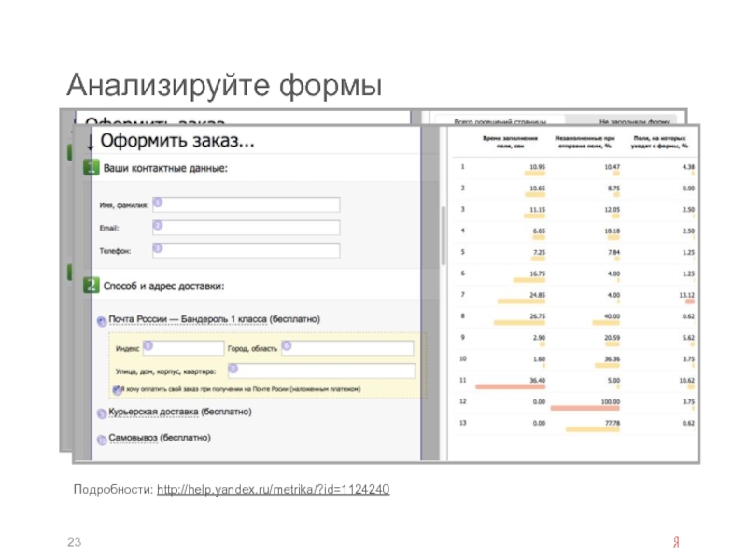Click value 36.36 in row 10

[x=613, y=359]
